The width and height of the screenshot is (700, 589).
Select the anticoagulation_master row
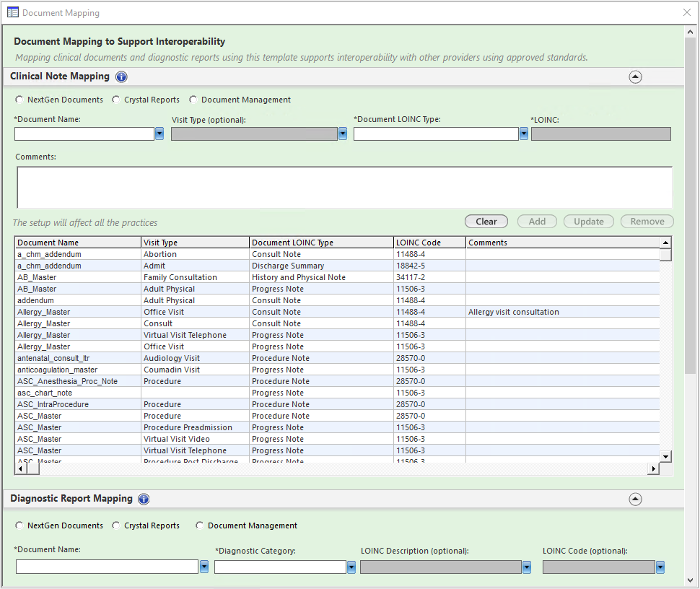pos(337,370)
